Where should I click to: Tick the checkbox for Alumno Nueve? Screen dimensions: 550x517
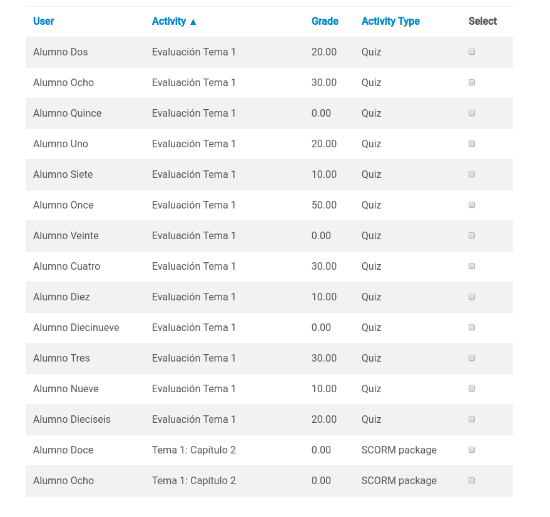point(472,389)
